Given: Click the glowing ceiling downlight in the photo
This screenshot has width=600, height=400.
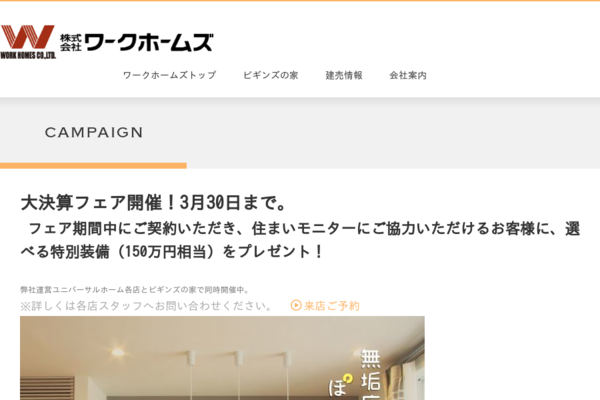Looking at the screenshot, I should (117, 353).
